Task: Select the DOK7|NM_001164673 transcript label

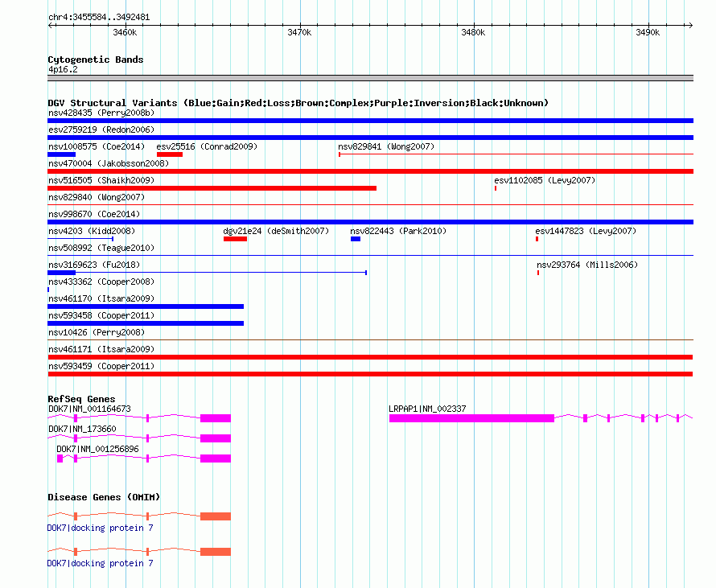Action: pos(89,409)
